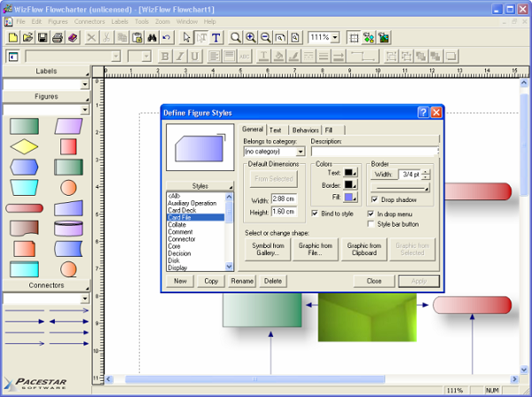Open the font name dropdown
Image resolution: width=532 pixels, height=397 pixels.
115,57
